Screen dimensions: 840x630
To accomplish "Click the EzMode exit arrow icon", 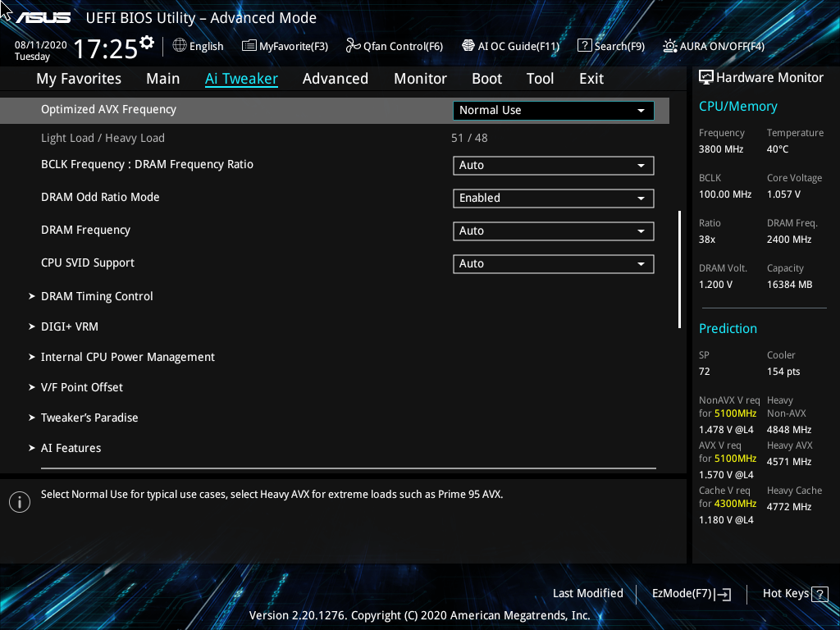I will (723, 594).
